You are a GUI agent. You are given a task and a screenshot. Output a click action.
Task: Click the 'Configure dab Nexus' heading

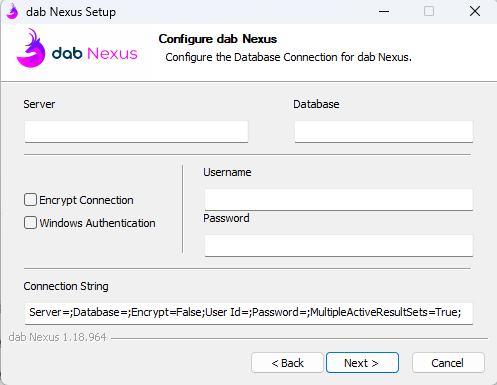click(x=218, y=39)
